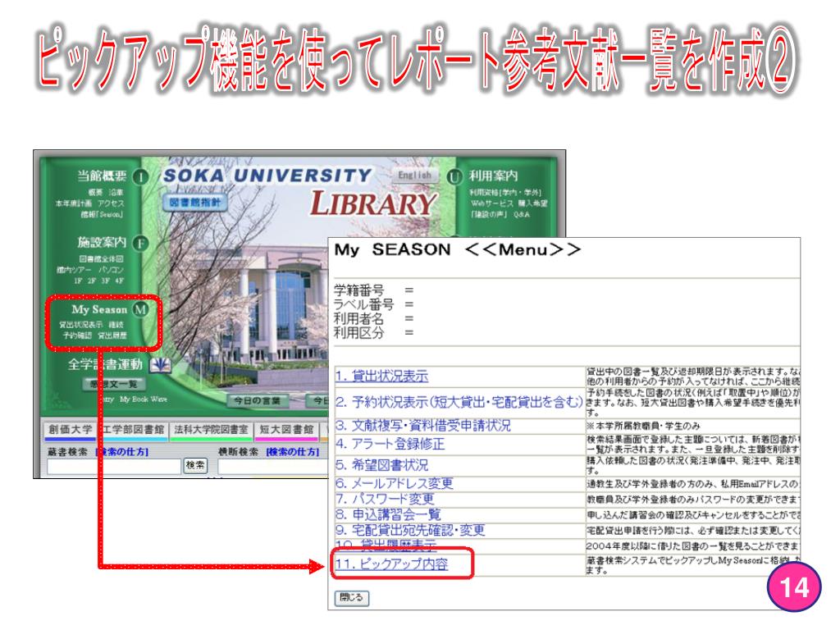Click アクセス under 当館概要
The width and height of the screenshot is (840, 630).
111,203
